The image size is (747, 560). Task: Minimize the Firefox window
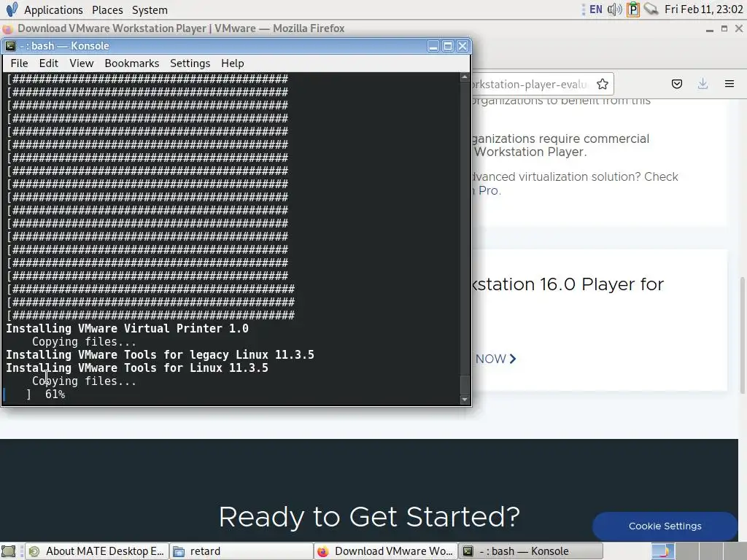pyautogui.click(x=709, y=29)
